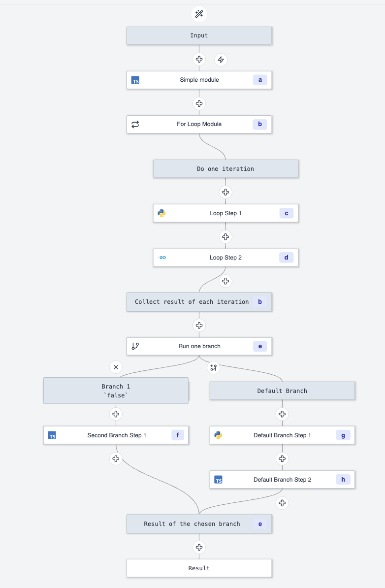
Task: Click the Result node at the bottom
Action: [199, 568]
